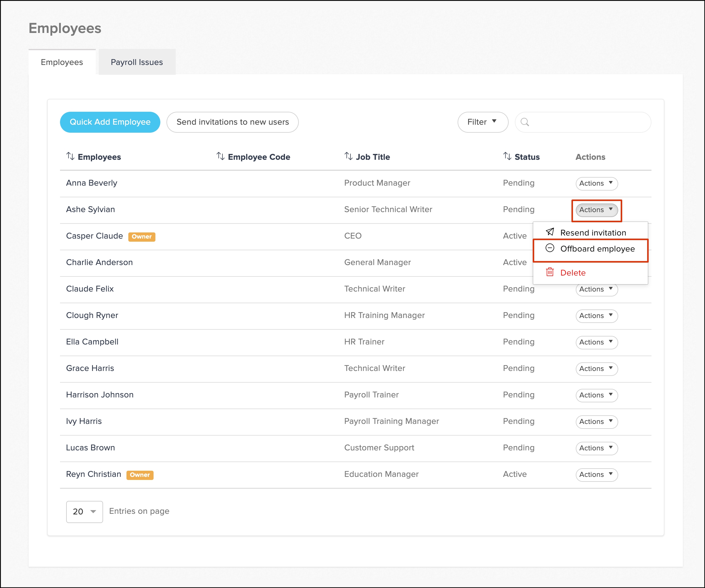Click the paper plane Resend invitation icon
Viewport: 705px width, 588px height.
pos(550,232)
